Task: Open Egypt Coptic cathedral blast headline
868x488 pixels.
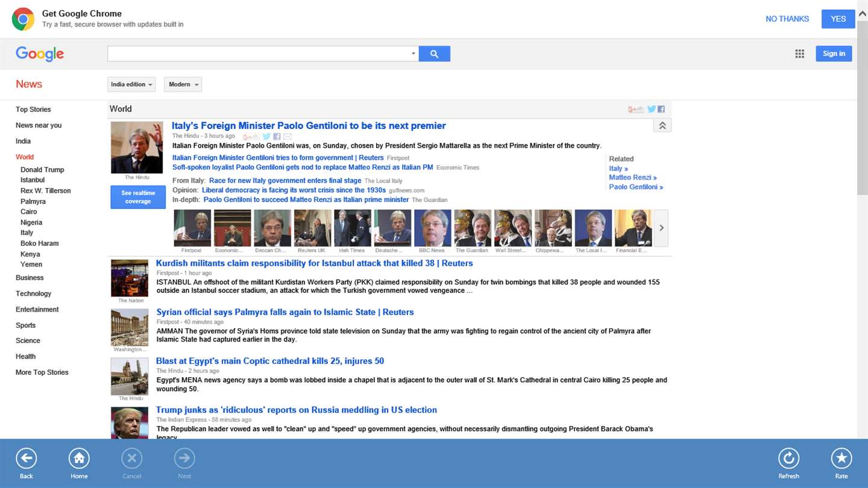Action: [270, 361]
